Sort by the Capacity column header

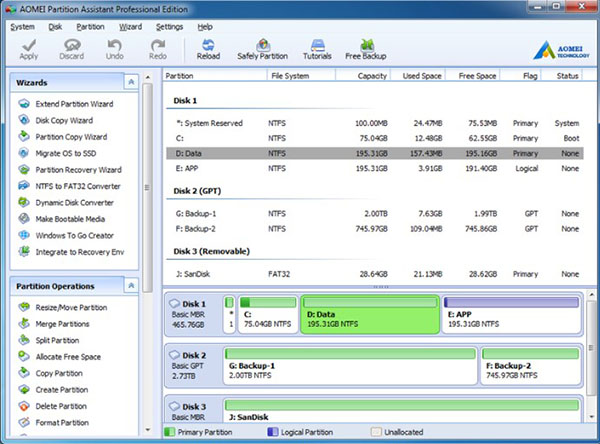(x=363, y=76)
